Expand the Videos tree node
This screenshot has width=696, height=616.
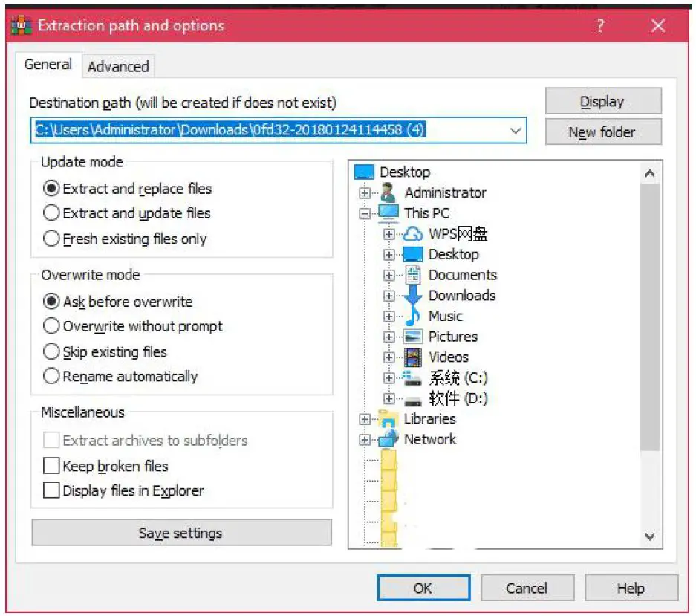click(388, 357)
